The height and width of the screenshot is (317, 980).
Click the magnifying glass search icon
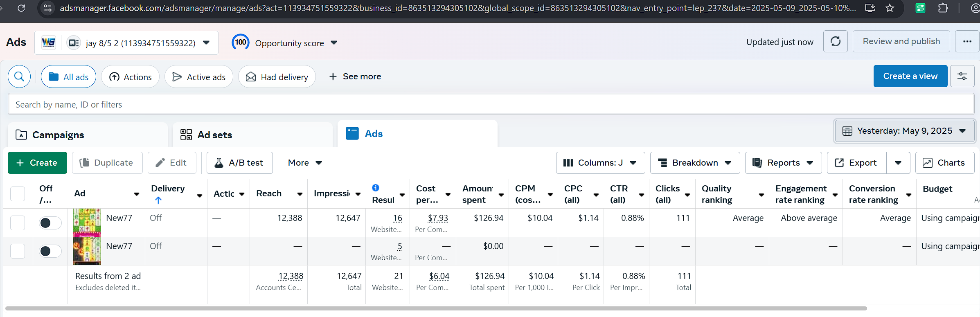coord(19,76)
